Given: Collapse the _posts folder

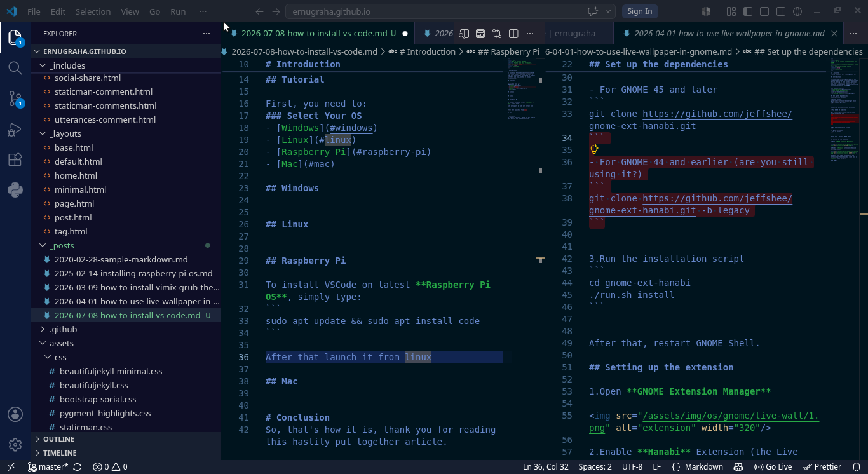Looking at the screenshot, I should pos(126,245).
